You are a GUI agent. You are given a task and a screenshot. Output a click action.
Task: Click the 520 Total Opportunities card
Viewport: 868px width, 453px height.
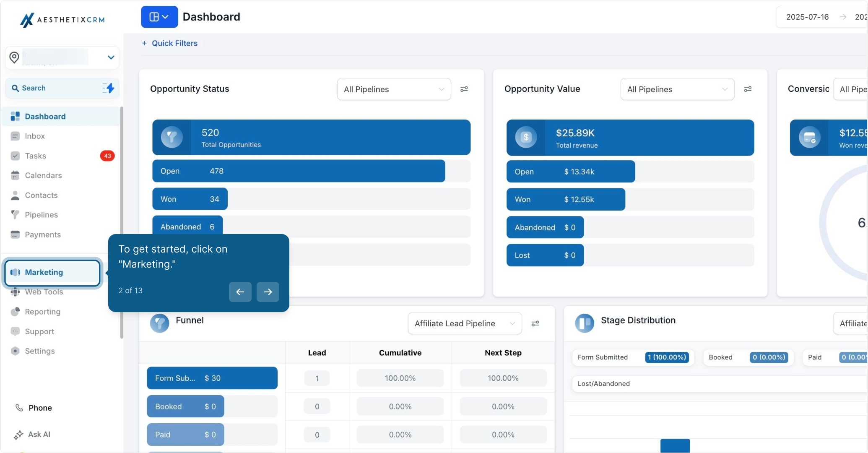click(311, 138)
